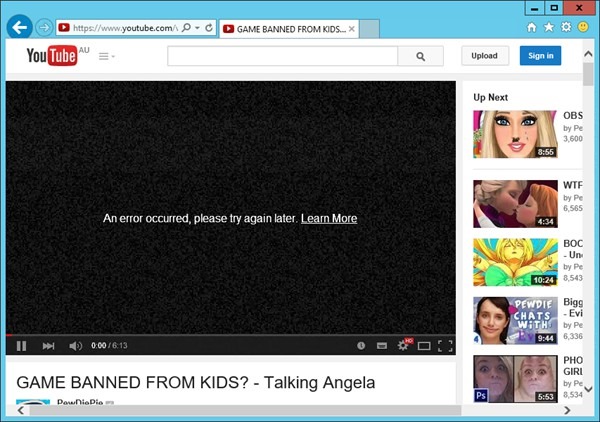Click the 0:00 / 6:13 time display
This screenshot has height=422, width=600.
[109, 346]
